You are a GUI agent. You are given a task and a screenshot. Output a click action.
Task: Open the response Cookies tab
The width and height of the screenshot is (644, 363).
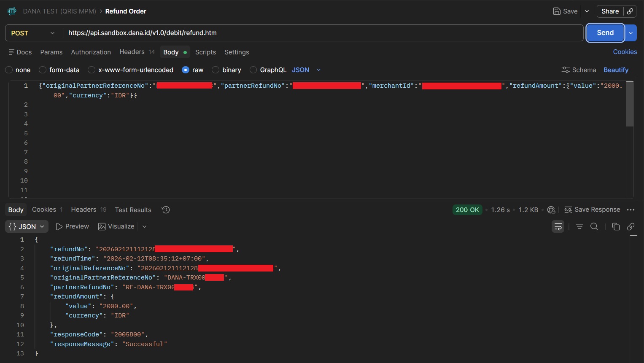coord(47,210)
